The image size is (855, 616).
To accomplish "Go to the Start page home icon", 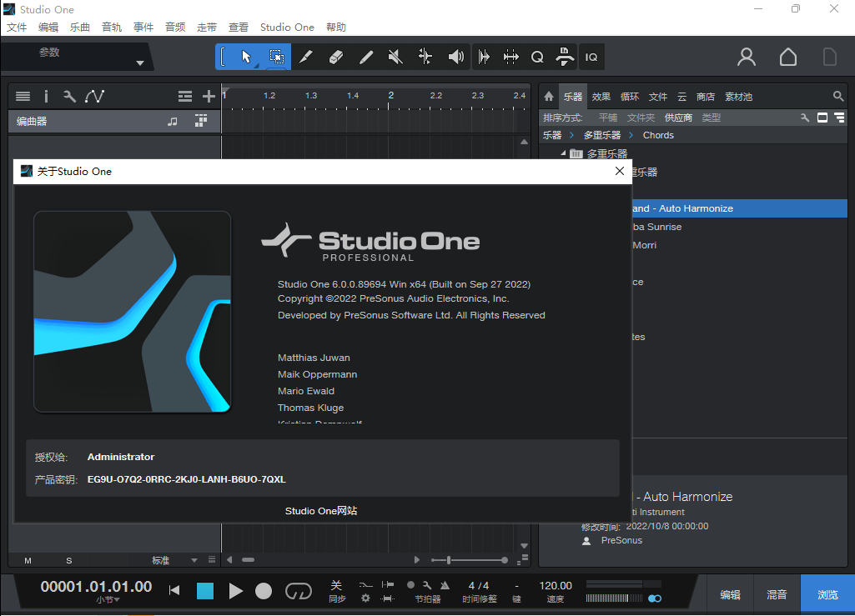I will pyautogui.click(x=788, y=57).
